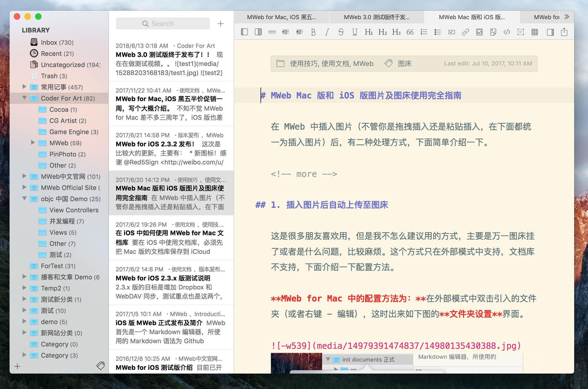The height and width of the screenshot is (389, 588).
Task: Switch to the MWeb 3.0 测试版 tab
Action: (x=377, y=17)
